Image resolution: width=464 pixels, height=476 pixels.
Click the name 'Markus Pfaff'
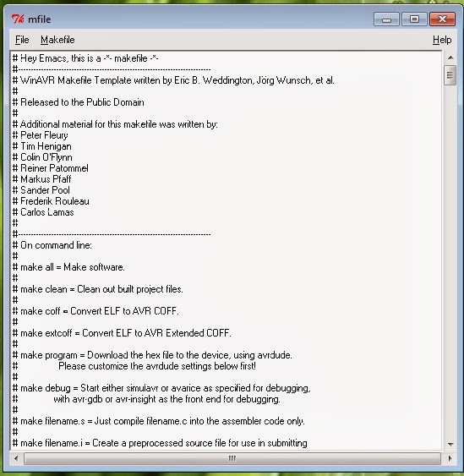(x=46, y=179)
